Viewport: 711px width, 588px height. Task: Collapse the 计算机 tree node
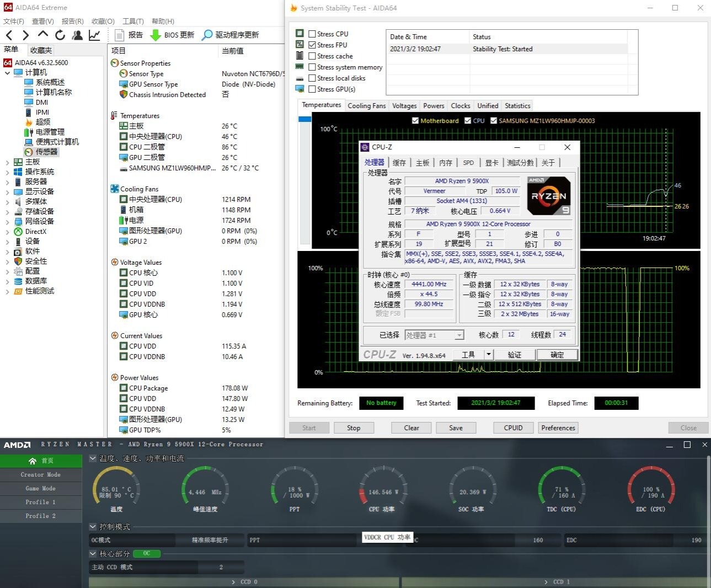point(7,72)
